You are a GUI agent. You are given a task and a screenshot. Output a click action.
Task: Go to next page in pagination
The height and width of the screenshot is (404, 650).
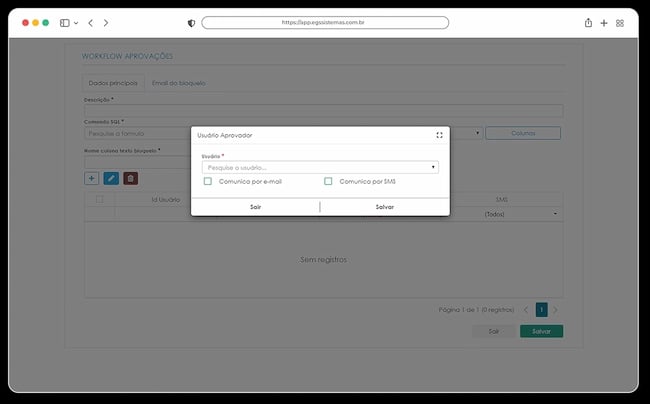(555, 310)
